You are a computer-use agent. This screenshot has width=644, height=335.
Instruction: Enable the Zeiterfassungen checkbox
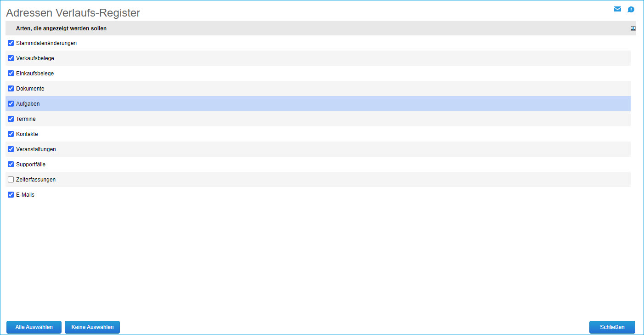11,180
